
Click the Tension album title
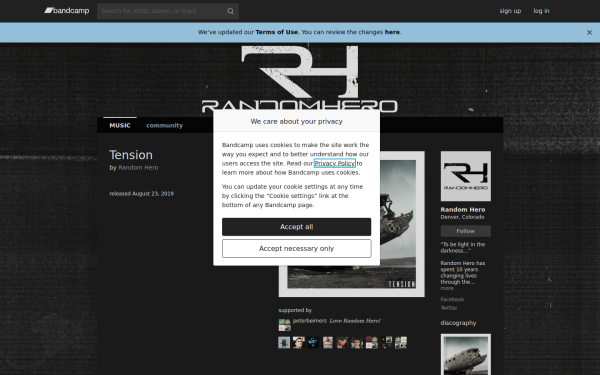pos(131,155)
